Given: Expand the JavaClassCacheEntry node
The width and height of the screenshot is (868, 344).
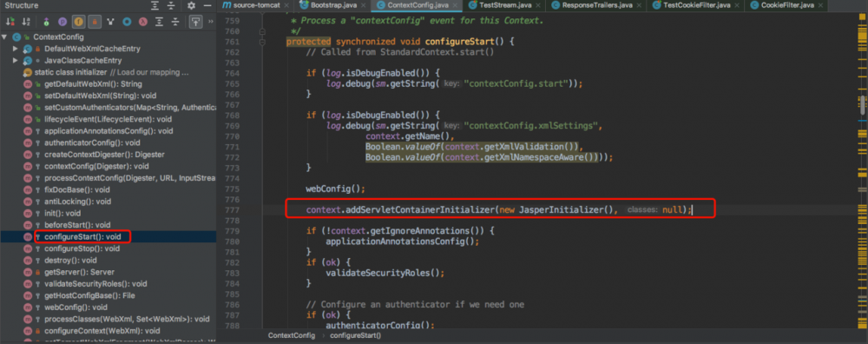Looking at the screenshot, I should 16,61.
